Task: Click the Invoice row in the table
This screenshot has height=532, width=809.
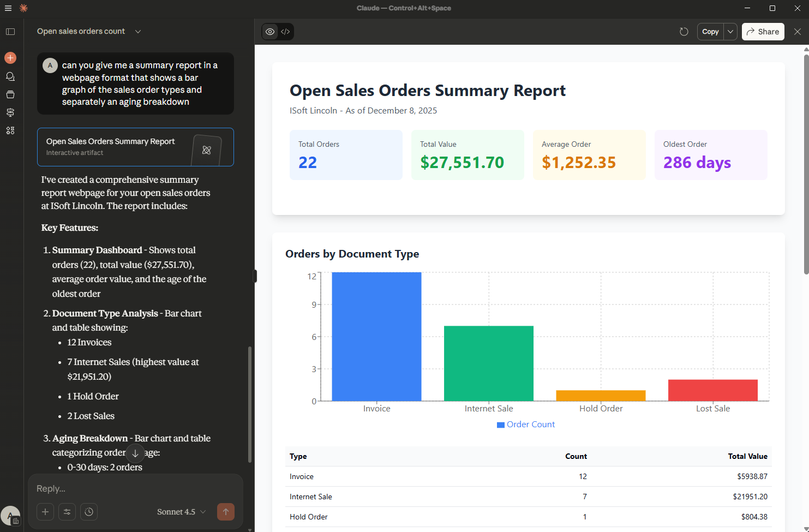Action: point(528,476)
